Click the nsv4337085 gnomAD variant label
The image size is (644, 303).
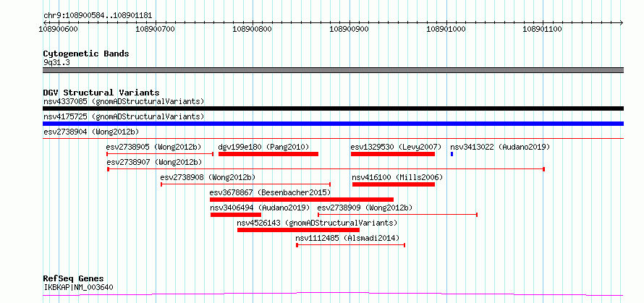(x=124, y=101)
